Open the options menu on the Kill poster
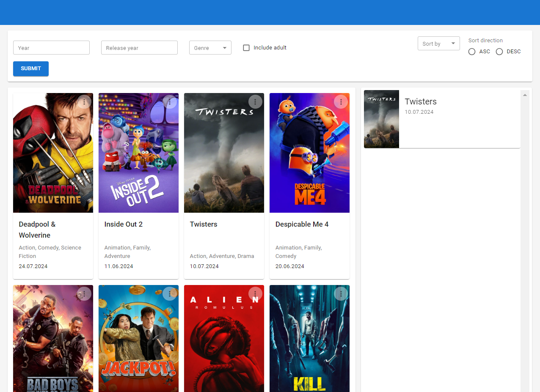This screenshot has height=392, width=540. point(341,293)
